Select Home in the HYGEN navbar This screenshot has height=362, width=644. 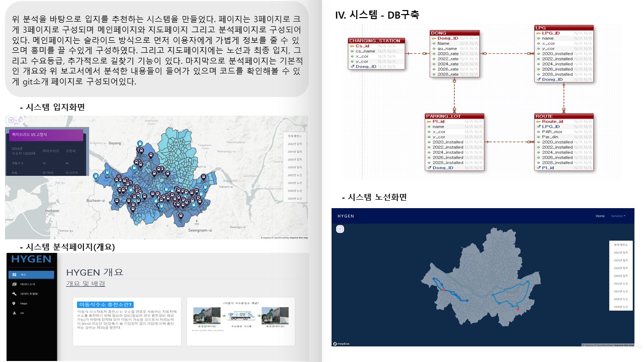click(600, 216)
